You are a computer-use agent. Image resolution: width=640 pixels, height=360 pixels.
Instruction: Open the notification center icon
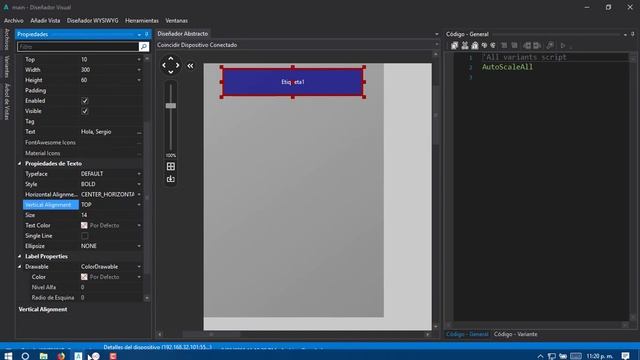[625, 356]
